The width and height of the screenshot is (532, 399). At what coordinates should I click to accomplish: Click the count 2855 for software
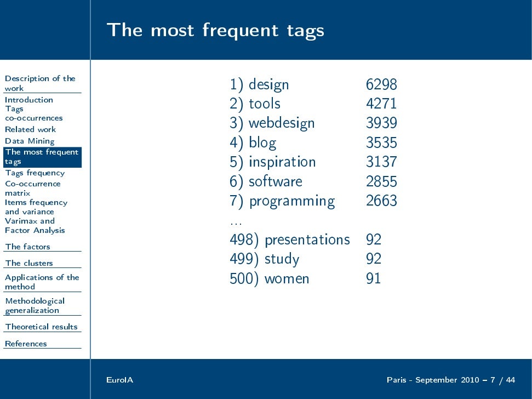click(x=381, y=181)
